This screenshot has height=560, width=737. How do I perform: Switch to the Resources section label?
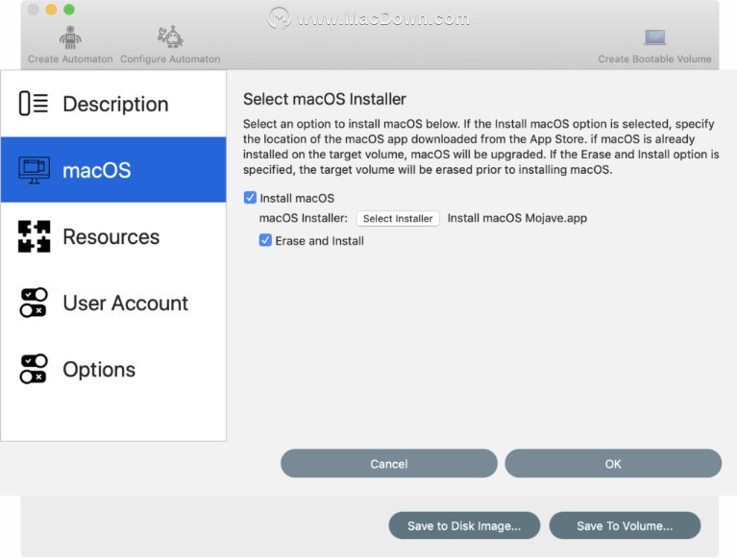point(111,237)
